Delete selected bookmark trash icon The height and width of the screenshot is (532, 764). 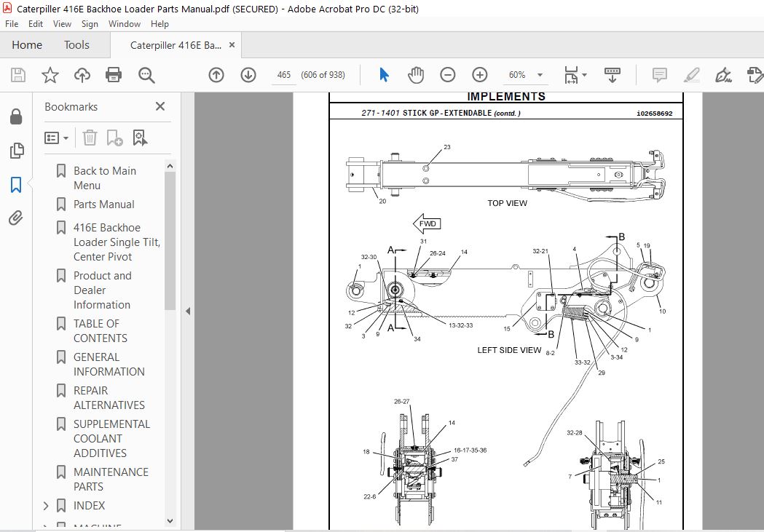[90, 138]
